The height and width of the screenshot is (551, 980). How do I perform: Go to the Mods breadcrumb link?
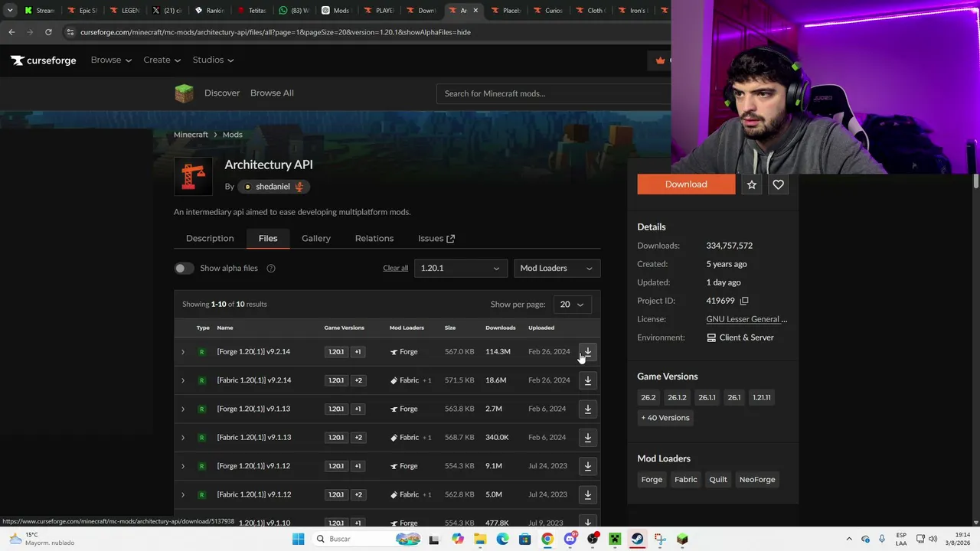tap(233, 135)
